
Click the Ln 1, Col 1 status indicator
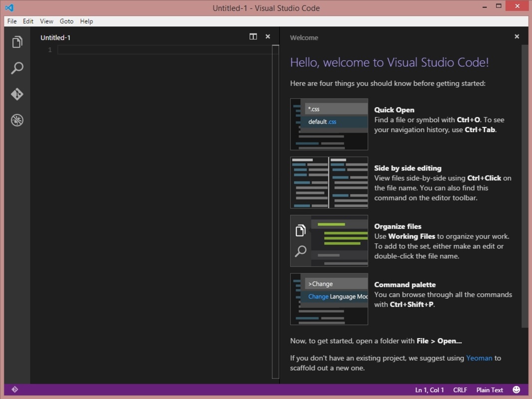click(429, 390)
